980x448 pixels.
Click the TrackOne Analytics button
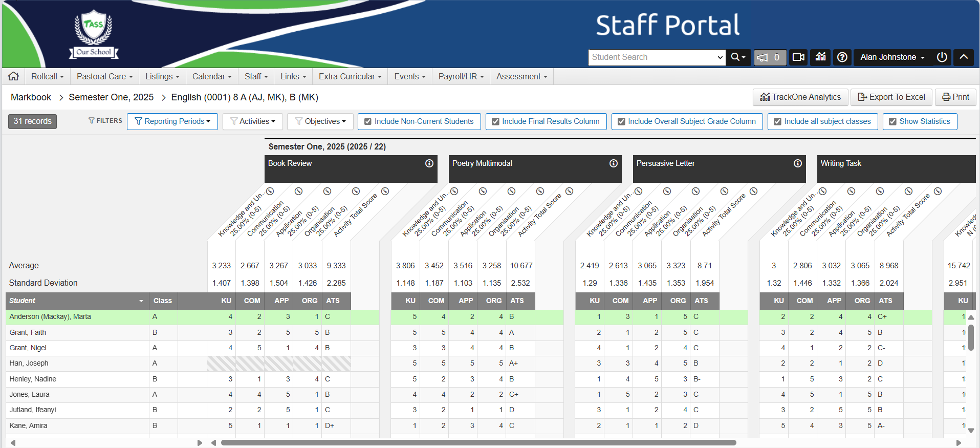pos(800,97)
